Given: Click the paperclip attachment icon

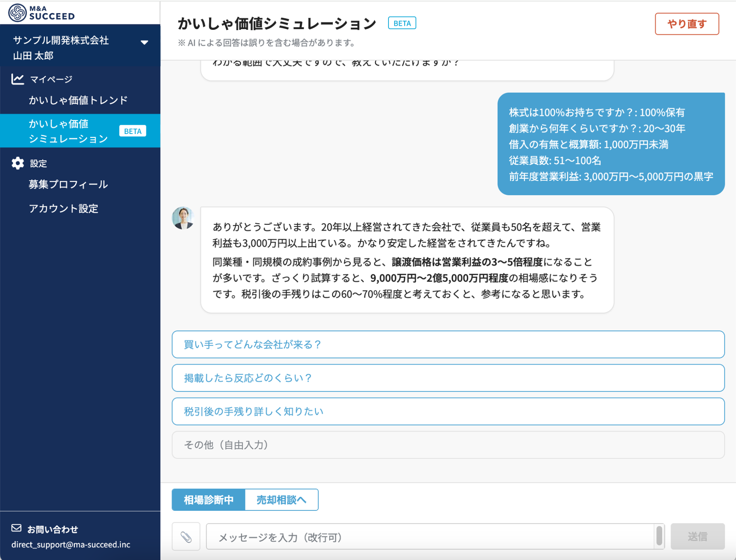Looking at the screenshot, I should pyautogui.click(x=186, y=537).
